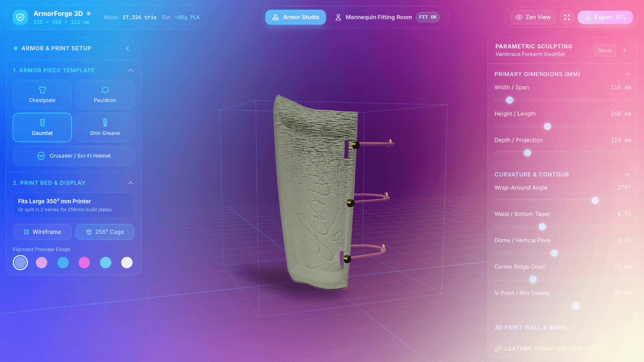Click the Center Ridge Crest slider handle
644x362 pixels.
pos(533,280)
